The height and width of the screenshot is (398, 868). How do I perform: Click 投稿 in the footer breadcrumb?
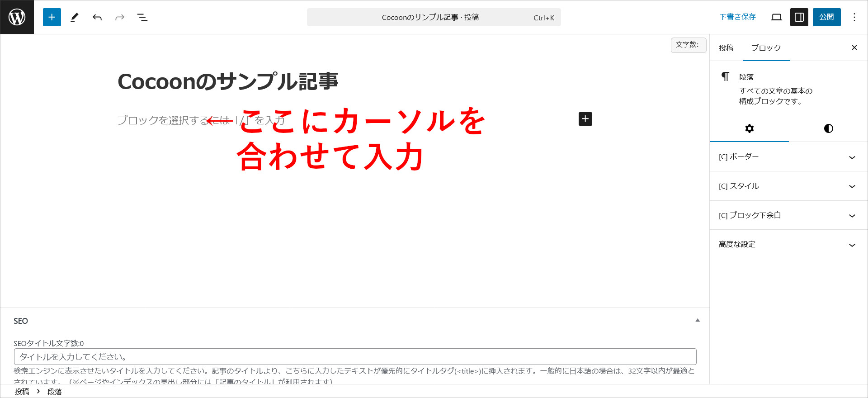pyautogui.click(x=22, y=392)
